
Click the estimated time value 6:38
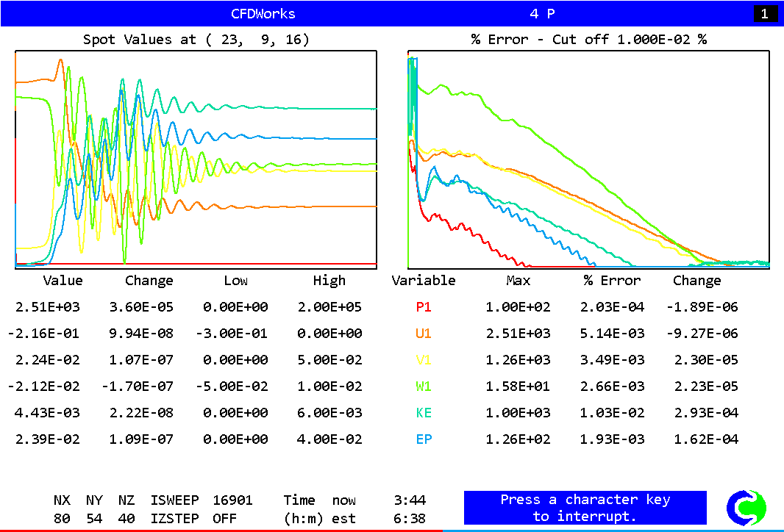pyautogui.click(x=410, y=518)
